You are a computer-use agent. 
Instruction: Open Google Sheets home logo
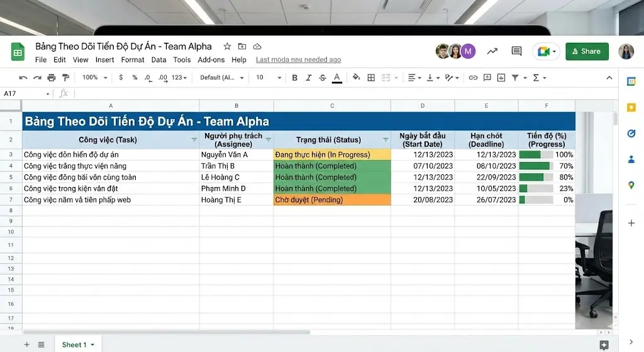click(18, 52)
